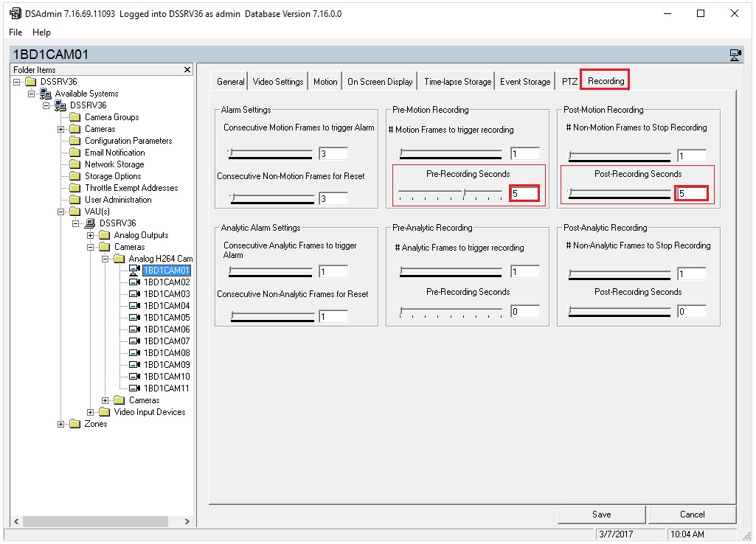This screenshot has width=756, height=544.
Task: Click the Save button
Action: coord(600,514)
